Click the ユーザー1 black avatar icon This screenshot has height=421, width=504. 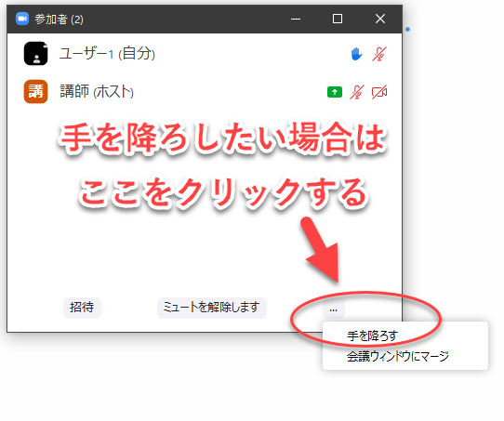tap(36, 54)
